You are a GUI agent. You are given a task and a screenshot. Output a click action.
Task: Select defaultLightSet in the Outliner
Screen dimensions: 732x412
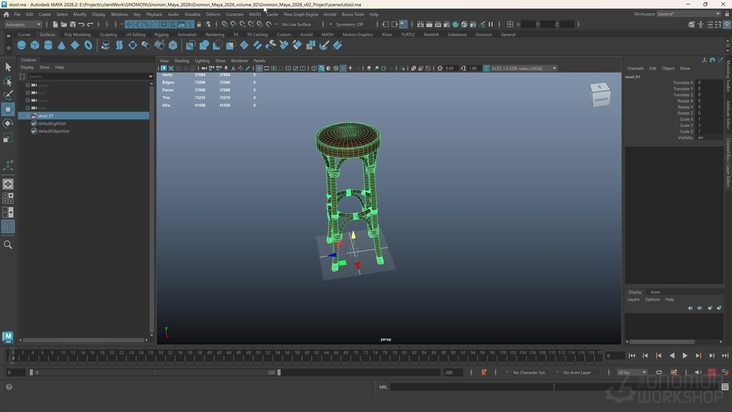52,124
